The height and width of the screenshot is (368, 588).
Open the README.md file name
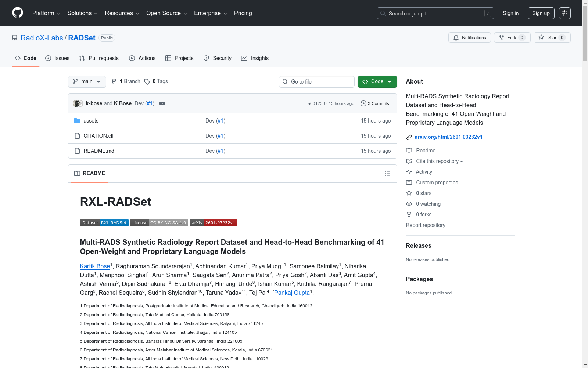point(99,151)
